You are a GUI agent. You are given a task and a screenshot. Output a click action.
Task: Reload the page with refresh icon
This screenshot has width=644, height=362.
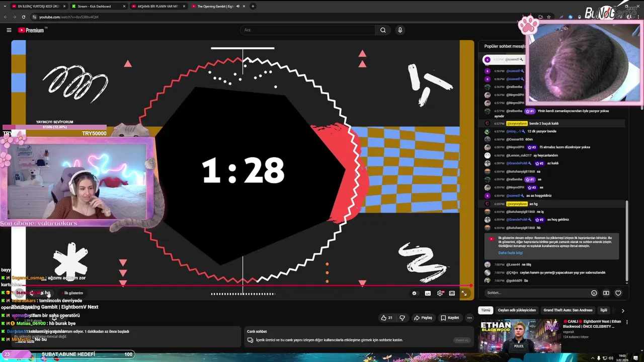(x=25, y=17)
